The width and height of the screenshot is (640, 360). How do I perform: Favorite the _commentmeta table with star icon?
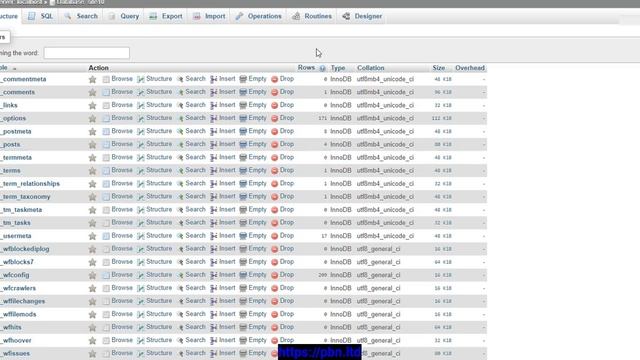[93, 79]
